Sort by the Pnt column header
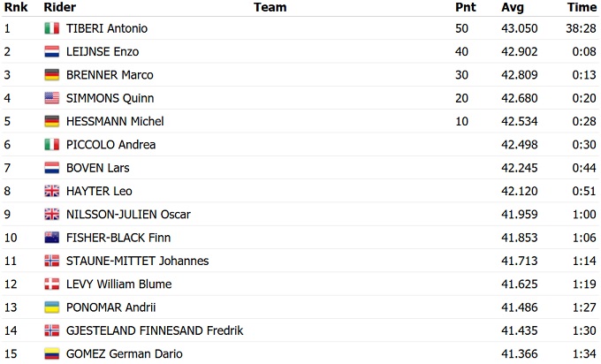This screenshot has height=364, width=601. tap(465, 7)
